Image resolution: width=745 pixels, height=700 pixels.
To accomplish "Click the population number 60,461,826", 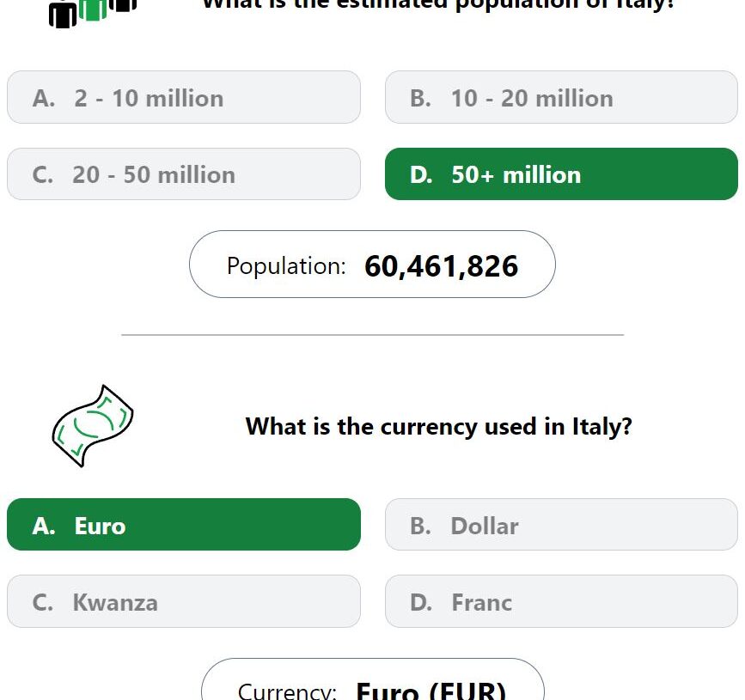I will pyautogui.click(x=441, y=266).
